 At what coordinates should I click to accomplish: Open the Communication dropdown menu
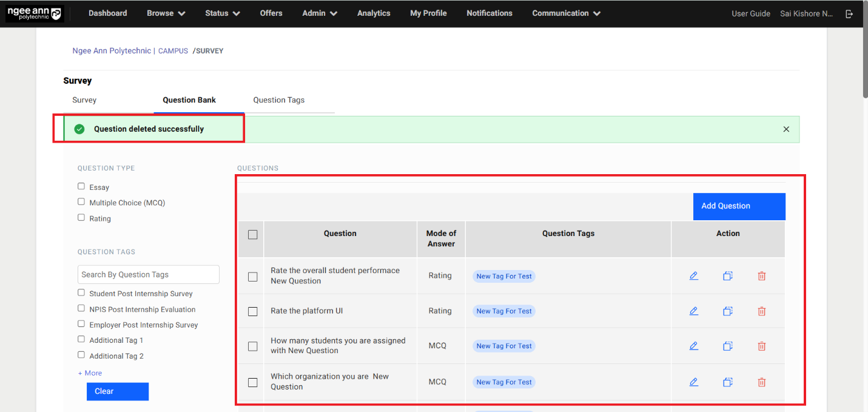(566, 13)
